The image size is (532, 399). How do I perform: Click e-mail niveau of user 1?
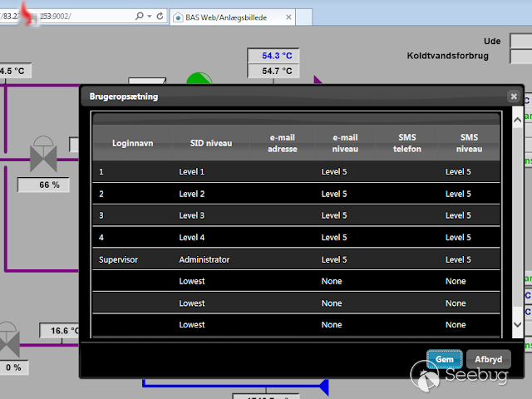[x=334, y=172]
